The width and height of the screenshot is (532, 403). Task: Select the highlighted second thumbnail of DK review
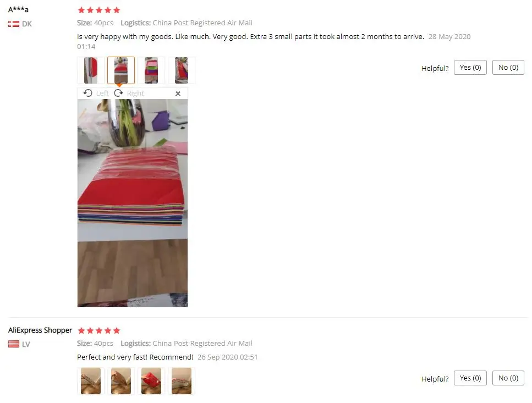click(121, 70)
